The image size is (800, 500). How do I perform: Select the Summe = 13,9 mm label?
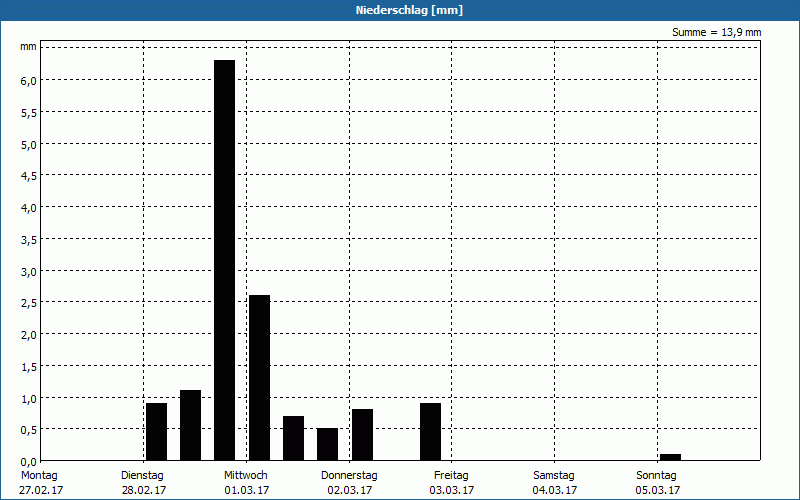(x=716, y=32)
